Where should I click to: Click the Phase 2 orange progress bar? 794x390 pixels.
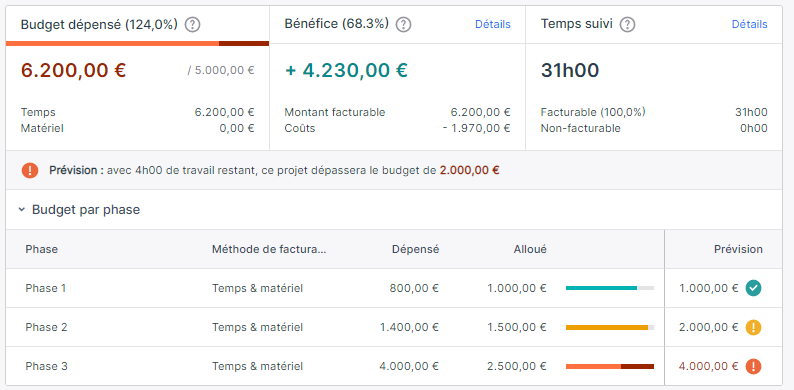pos(610,327)
